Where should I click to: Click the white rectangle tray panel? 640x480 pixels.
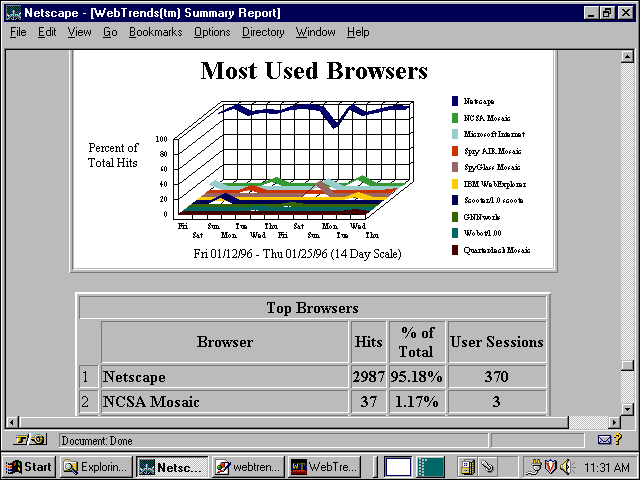coord(398,467)
